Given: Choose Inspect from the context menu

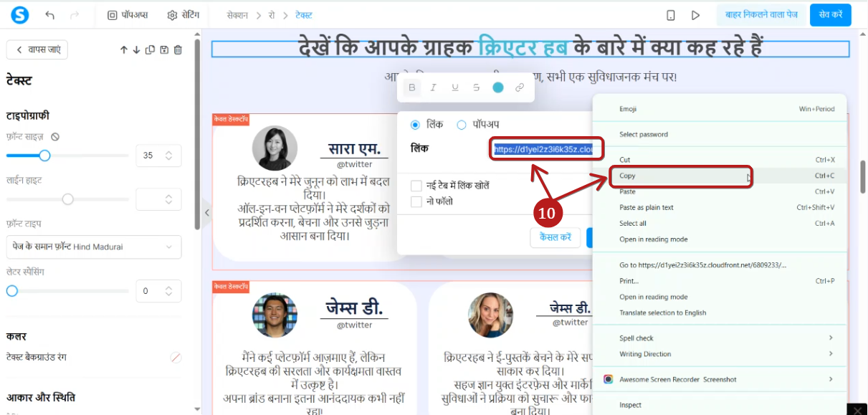Looking at the screenshot, I should pos(720,405).
